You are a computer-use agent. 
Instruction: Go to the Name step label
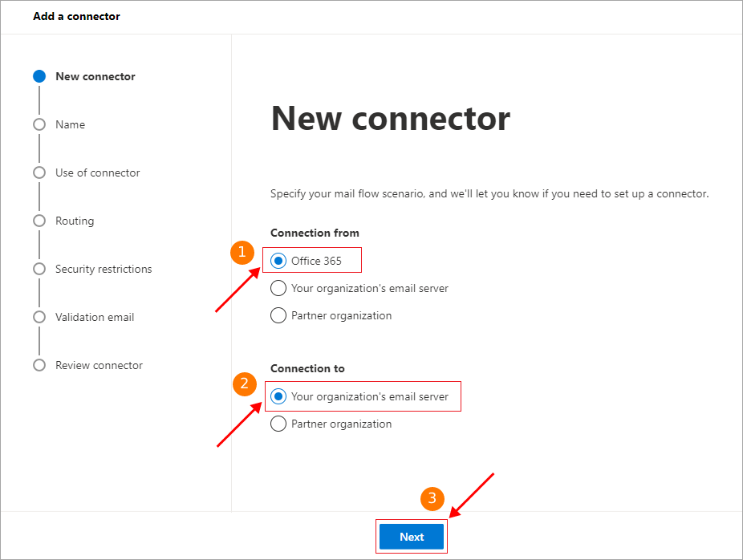click(x=70, y=124)
